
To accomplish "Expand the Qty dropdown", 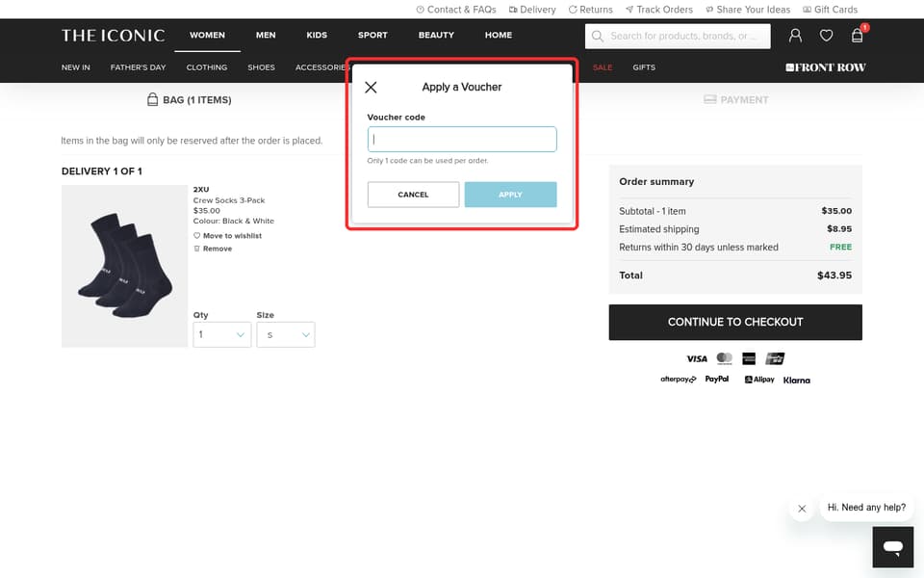I will click(x=222, y=334).
